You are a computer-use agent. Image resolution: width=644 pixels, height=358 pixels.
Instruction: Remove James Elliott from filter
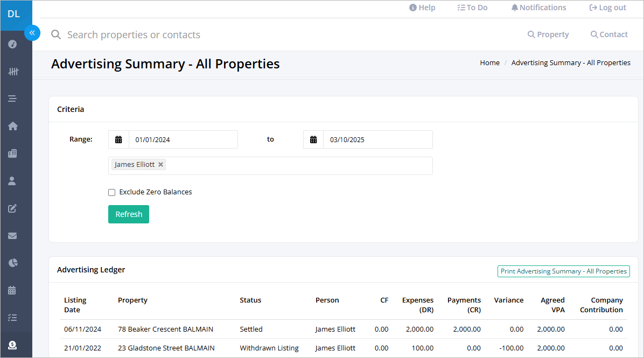pos(160,164)
